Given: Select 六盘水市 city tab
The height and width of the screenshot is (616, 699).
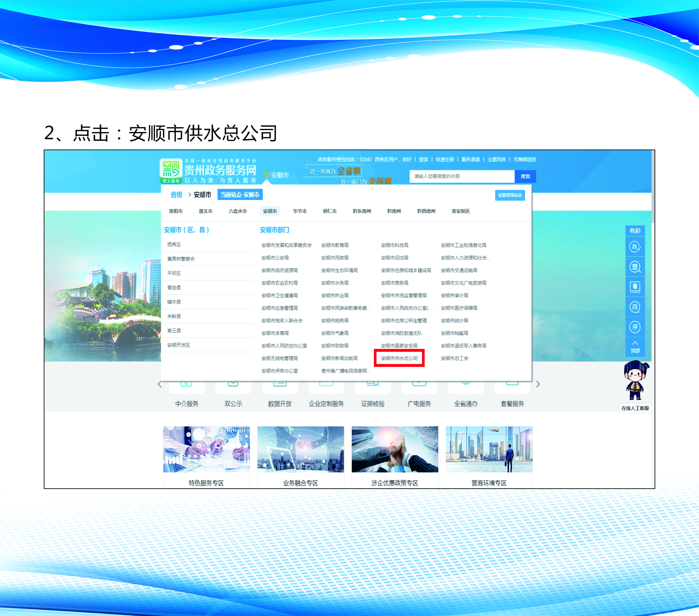Looking at the screenshot, I should [x=237, y=211].
